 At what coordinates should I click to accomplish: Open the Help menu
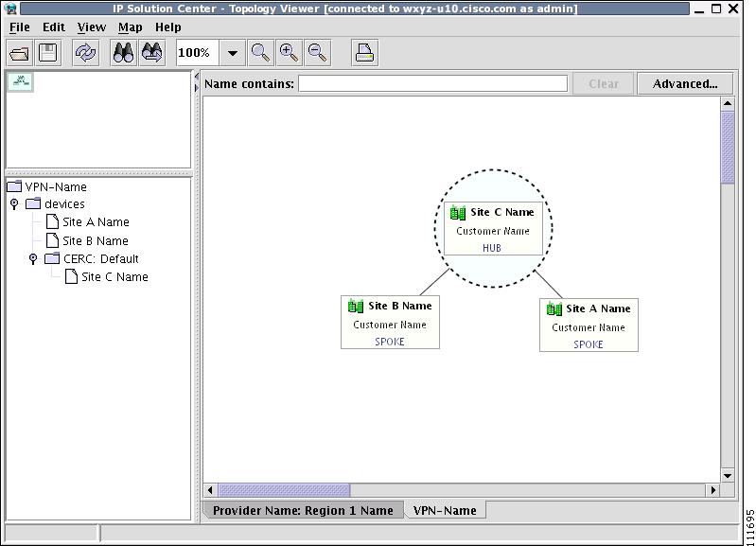[168, 27]
